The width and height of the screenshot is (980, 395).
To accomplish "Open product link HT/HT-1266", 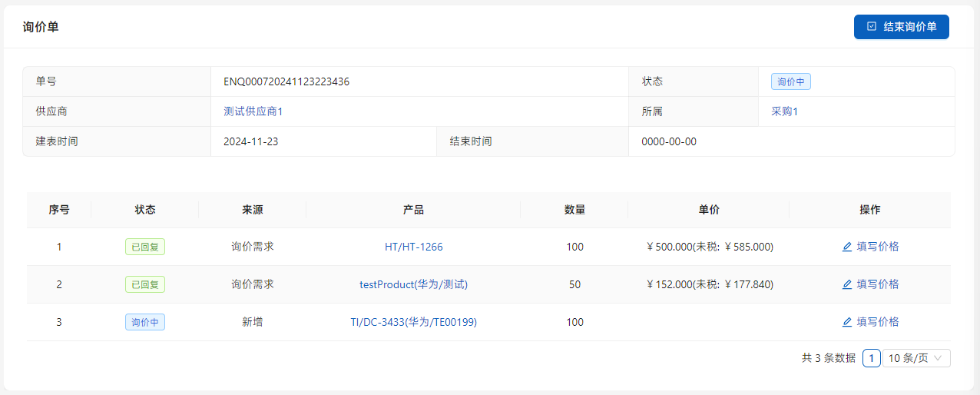I will (413, 247).
